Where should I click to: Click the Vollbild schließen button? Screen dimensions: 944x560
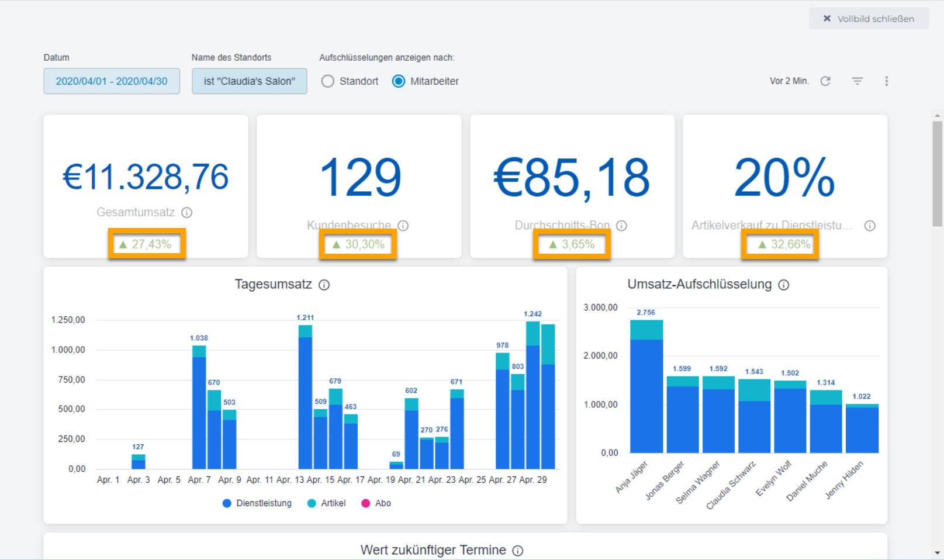click(869, 19)
